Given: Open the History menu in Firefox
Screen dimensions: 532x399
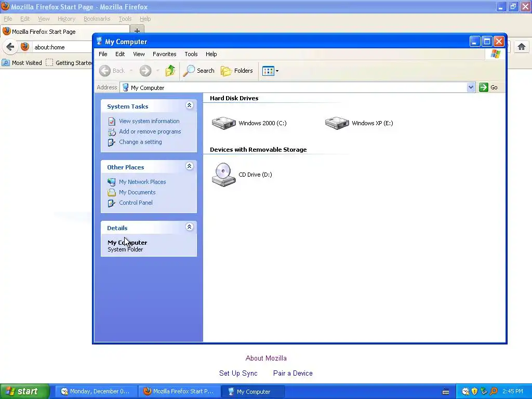Looking at the screenshot, I should [66, 19].
